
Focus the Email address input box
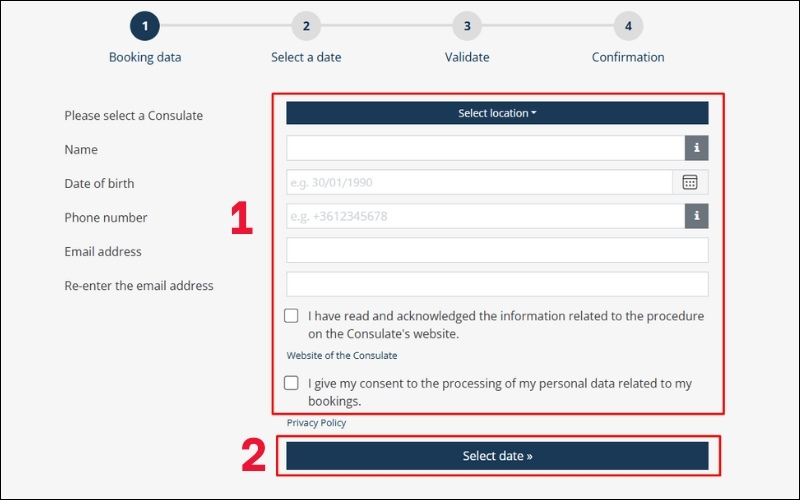pyautogui.click(x=497, y=250)
